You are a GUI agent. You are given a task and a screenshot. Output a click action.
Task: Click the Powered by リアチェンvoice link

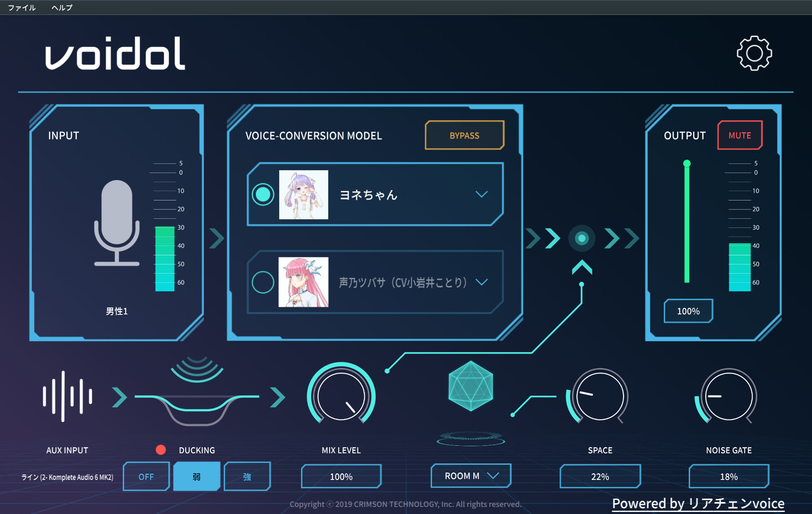(x=698, y=503)
